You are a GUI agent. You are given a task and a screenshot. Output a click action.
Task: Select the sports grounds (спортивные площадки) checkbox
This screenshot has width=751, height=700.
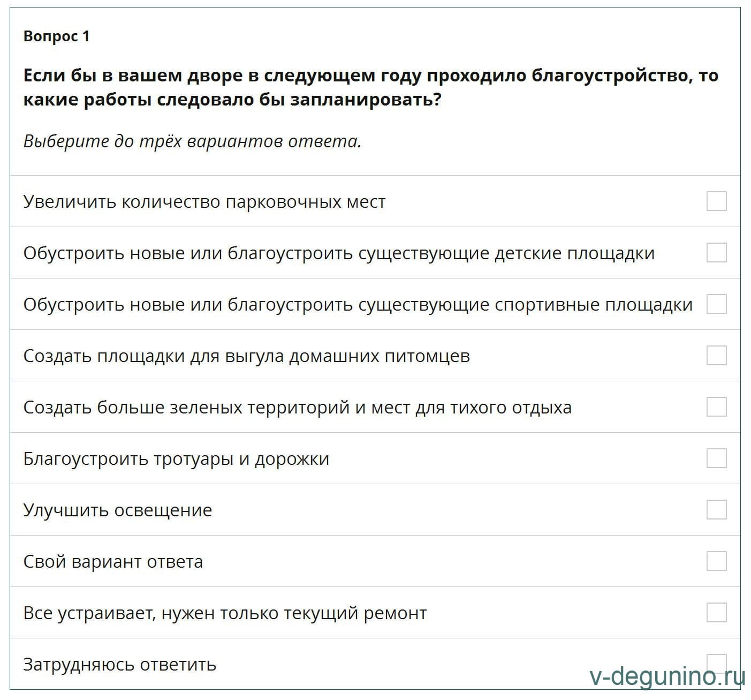[716, 304]
